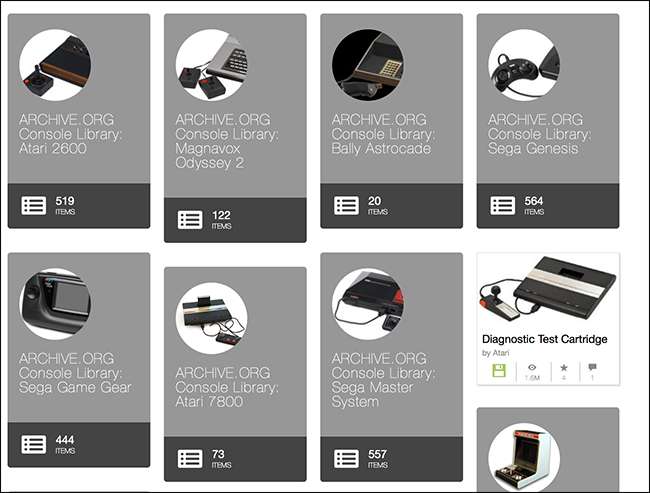Image resolution: width=650 pixels, height=493 pixels.
Task: Click the list icon beside 519 items
Action: (x=34, y=206)
